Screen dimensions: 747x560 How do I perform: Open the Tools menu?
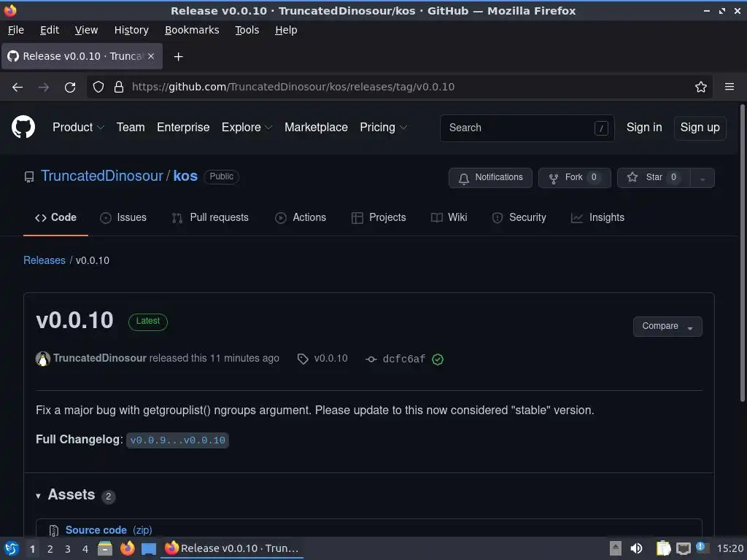[247, 30]
